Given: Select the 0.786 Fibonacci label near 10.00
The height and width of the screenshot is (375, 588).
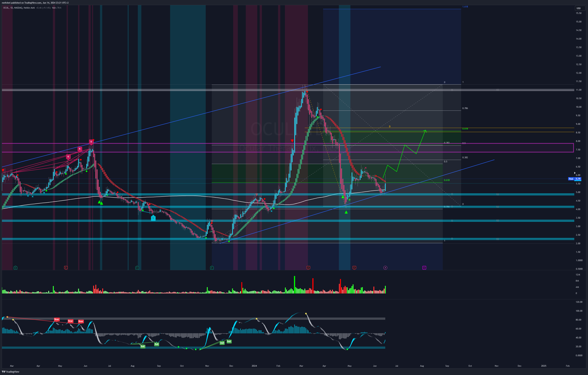Looking at the screenshot, I should (x=465, y=108).
